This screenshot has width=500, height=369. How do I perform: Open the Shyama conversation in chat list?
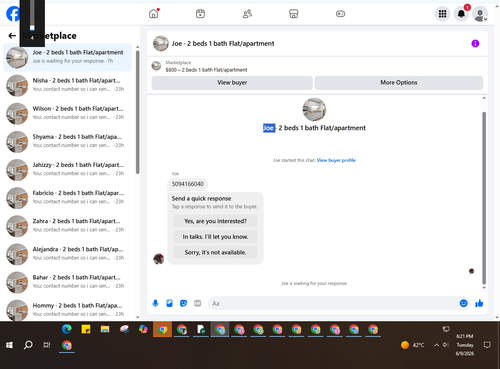[67, 142]
